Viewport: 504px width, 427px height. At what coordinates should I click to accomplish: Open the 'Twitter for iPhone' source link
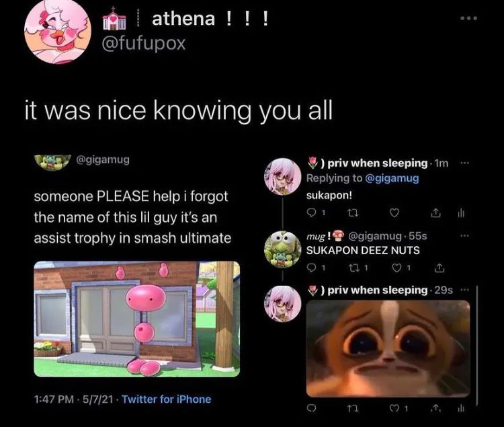point(167,399)
